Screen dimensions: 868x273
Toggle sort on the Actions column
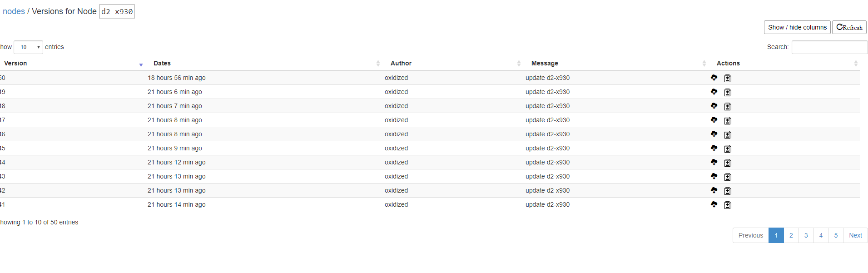857,63
